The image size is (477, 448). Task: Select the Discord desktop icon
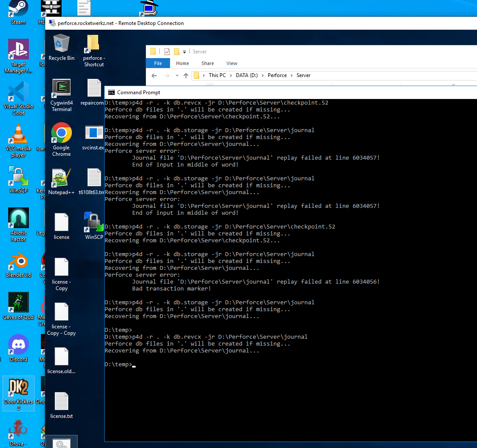[18, 345]
